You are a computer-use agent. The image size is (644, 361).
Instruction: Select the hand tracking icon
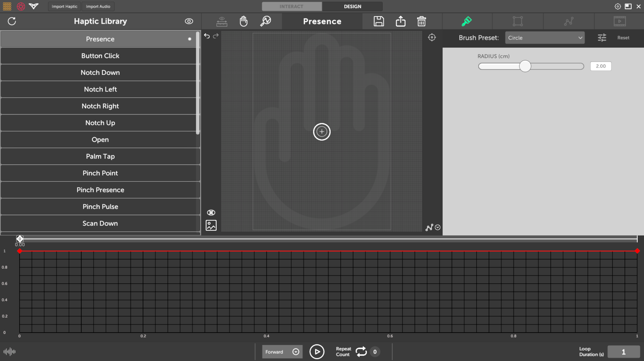243,21
